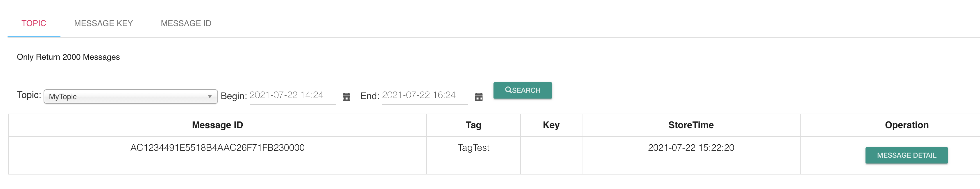Click the TagTest cell in the table

click(x=473, y=148)
